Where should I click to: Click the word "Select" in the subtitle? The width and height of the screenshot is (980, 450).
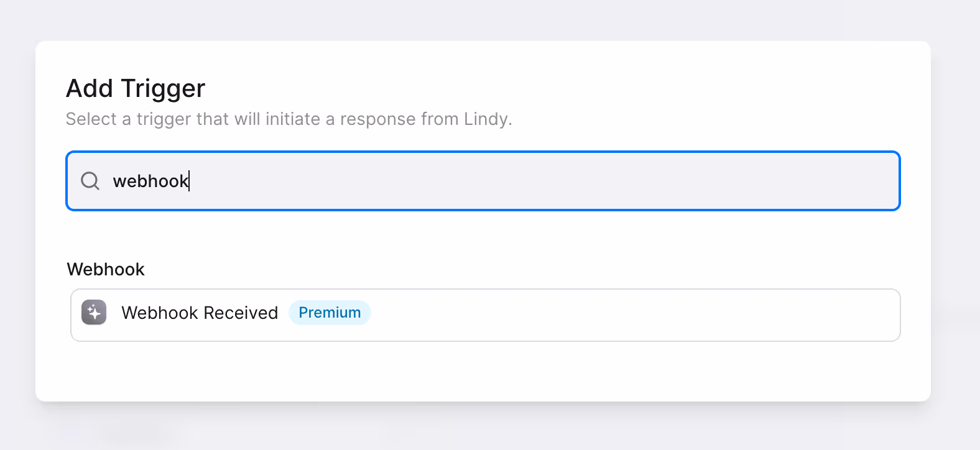point(91,119)
